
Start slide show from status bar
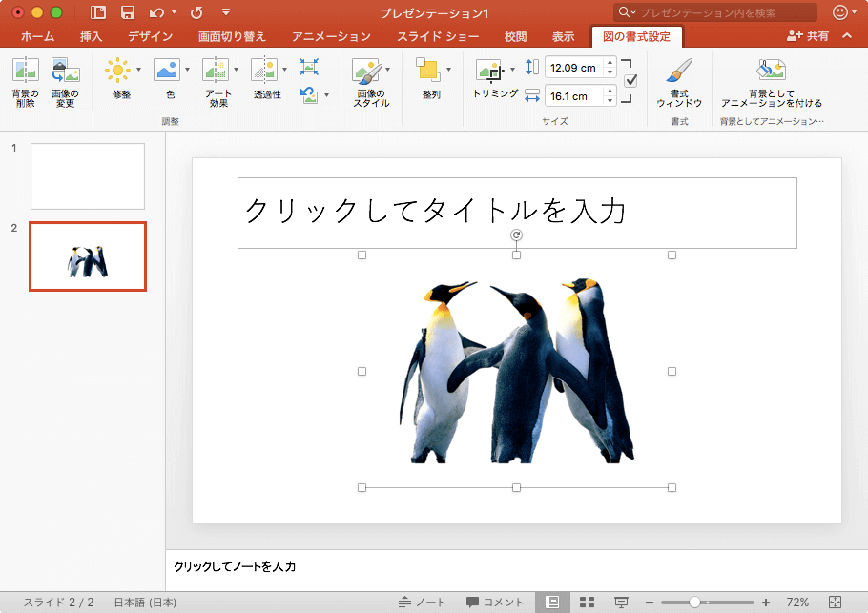pyautogui.click(x=621, y=603)
